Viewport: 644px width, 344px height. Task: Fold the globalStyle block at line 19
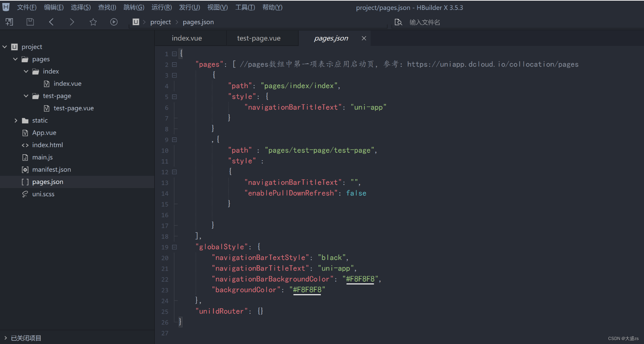(174, 247)
